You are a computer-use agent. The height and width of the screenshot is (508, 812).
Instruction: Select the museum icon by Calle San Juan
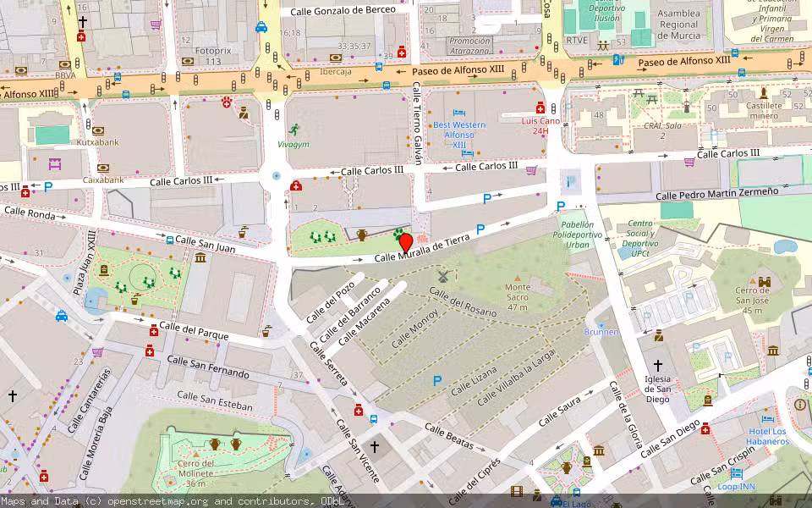tap(200, 257)
